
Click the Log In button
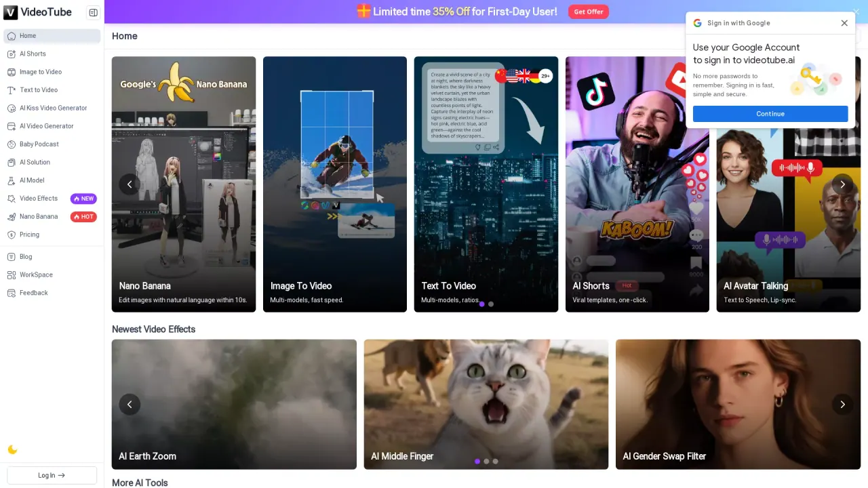pos(52,475)
